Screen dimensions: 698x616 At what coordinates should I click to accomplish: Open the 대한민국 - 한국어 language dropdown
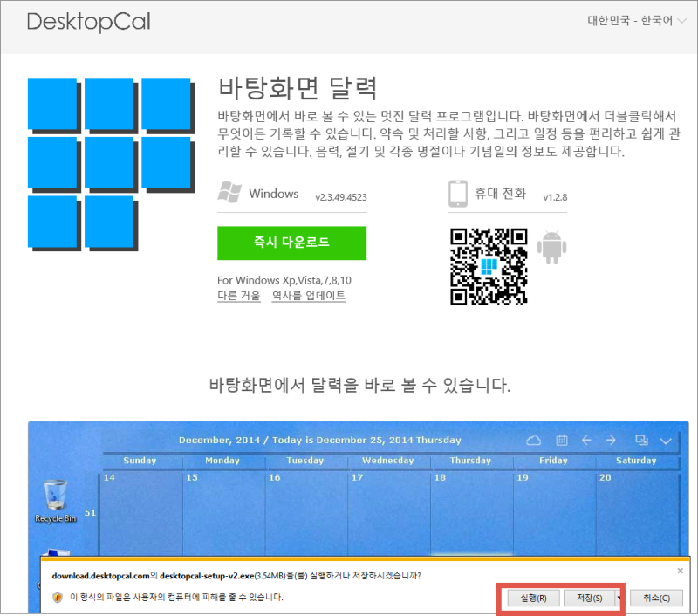637,20
